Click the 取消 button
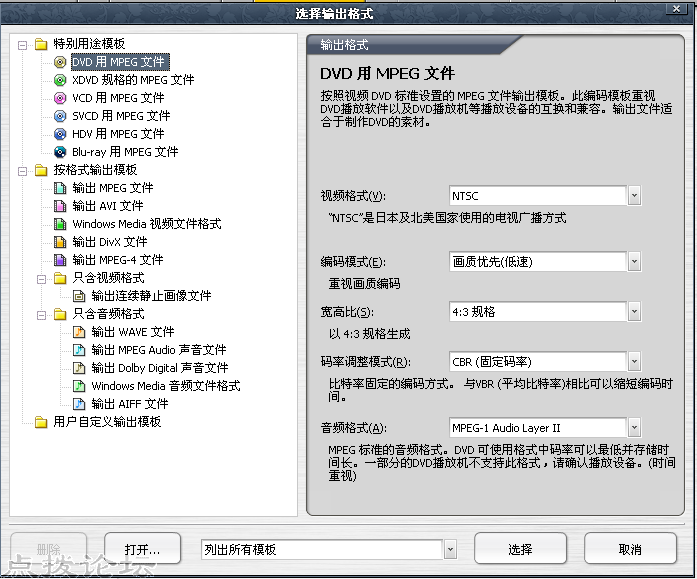Image resolution: width=697 pixels, height=579 pixels. (630, 549)
